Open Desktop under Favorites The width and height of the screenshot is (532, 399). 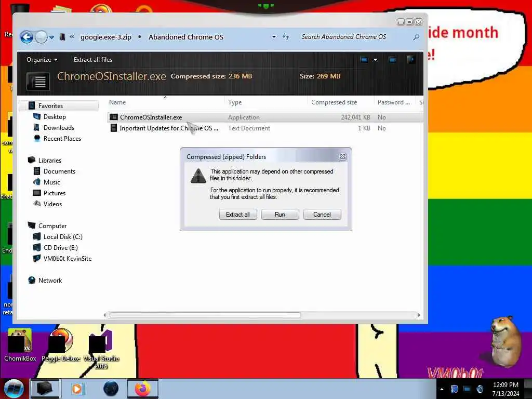point(54,117)
